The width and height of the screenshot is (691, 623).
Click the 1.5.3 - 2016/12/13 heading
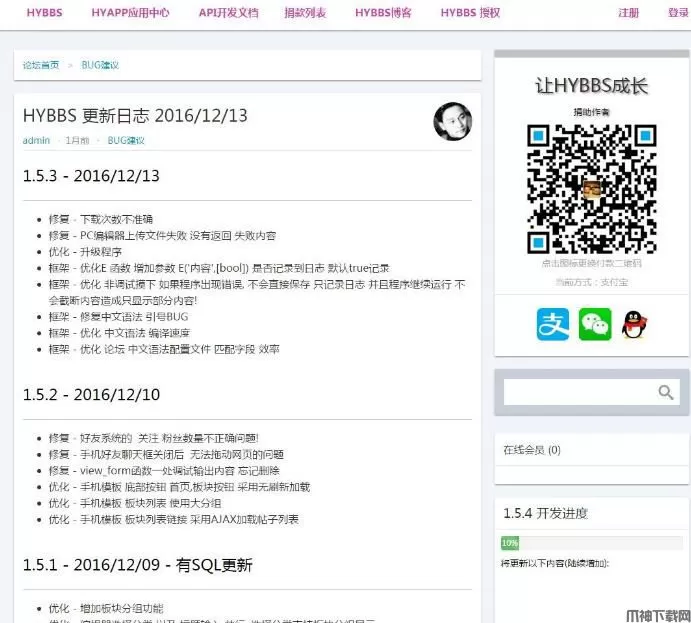[x=91, y=176]
